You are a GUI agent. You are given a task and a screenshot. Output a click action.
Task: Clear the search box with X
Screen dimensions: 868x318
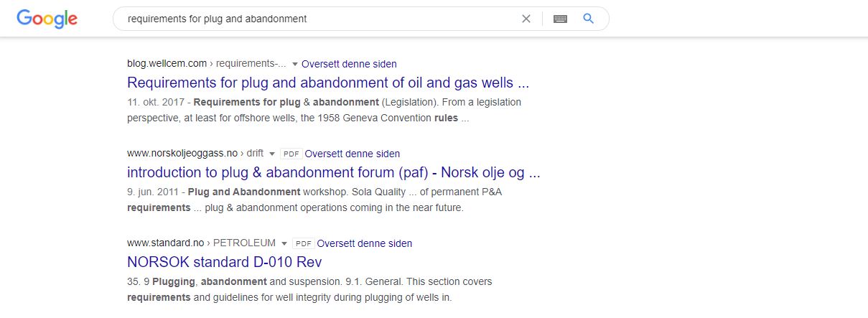click(526, 19)
